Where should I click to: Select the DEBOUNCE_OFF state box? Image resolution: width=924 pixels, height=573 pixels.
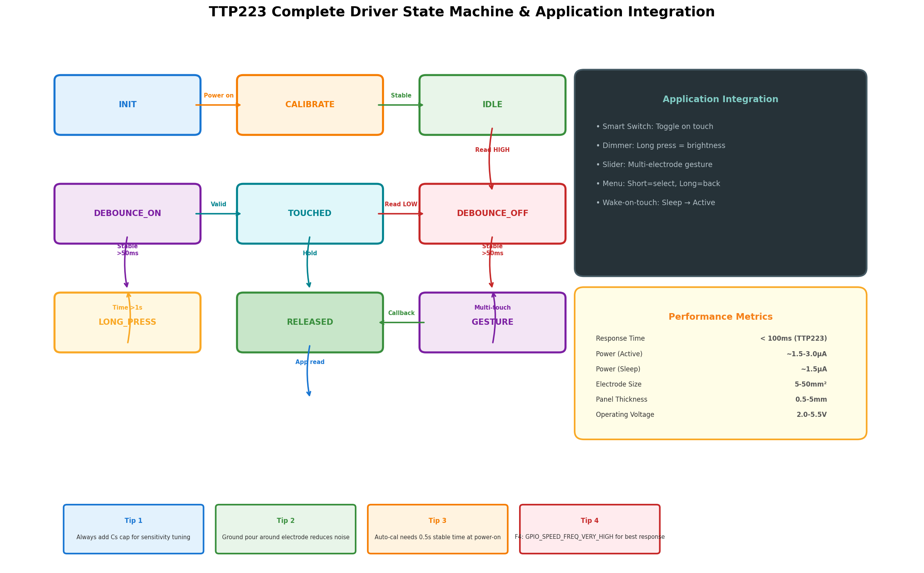[492, 214]
